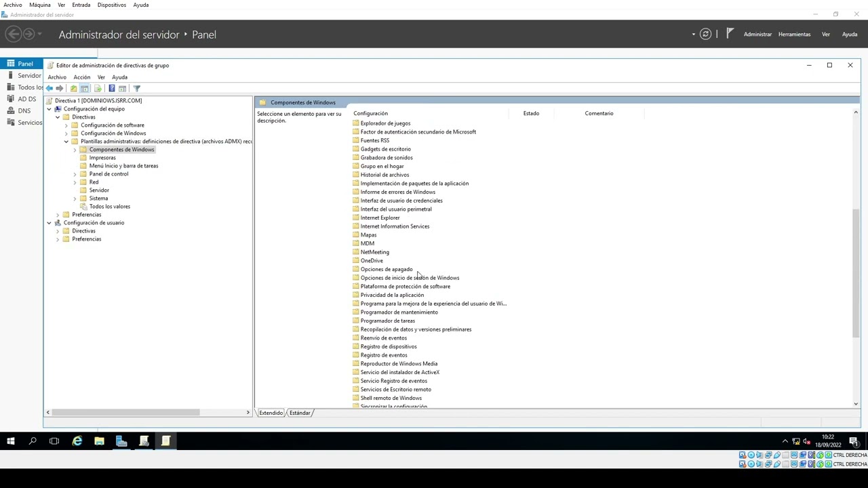
Task: Click the Up one level folder toolbar icon
Action: (73, 88)
